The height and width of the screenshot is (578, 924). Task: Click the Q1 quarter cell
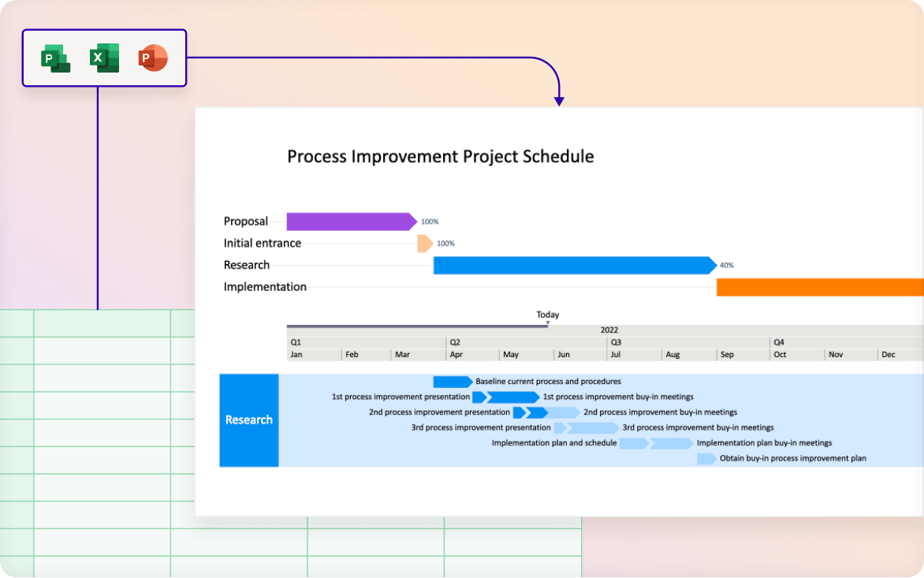(x=365, y=342)
